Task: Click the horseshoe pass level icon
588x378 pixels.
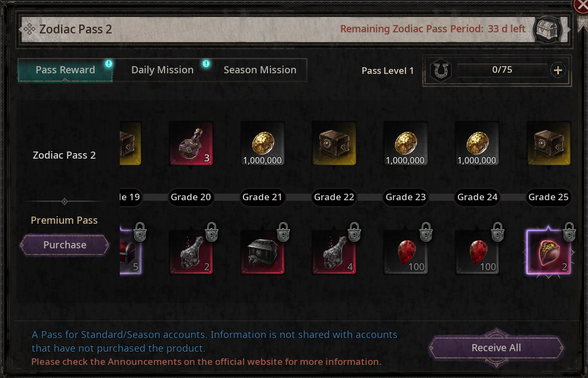Action: point(441,70)
